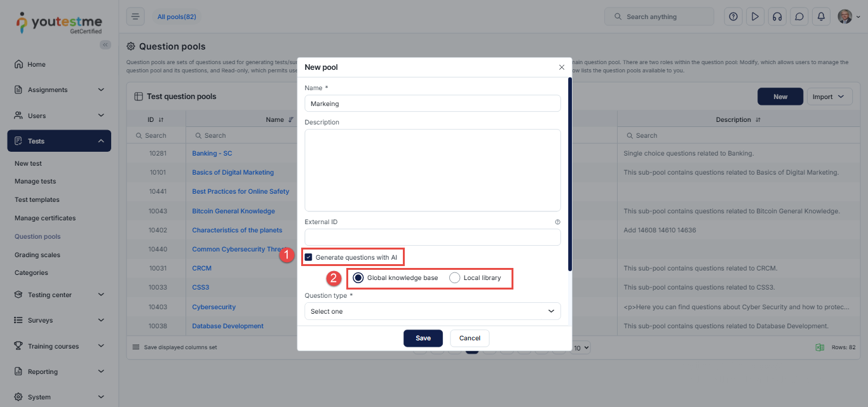868x407 pixels.
Task: Click the play tutorial icon
Action: pos(755,17)
